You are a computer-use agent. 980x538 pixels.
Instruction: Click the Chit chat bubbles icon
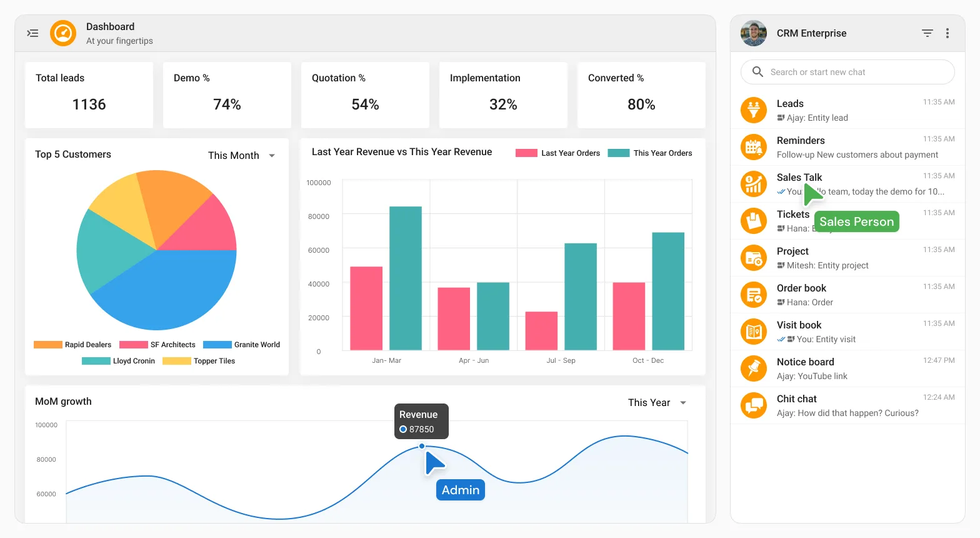tap(754, 405)
